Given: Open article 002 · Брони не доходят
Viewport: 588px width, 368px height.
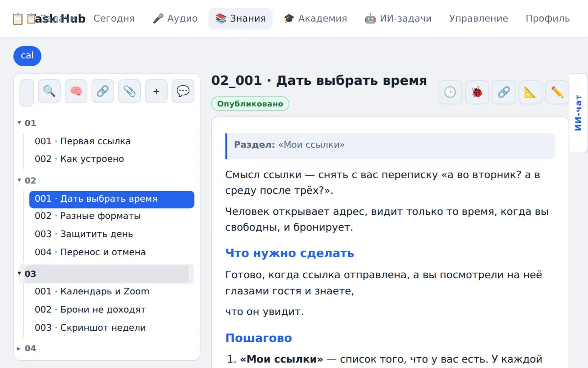Looking at the screenshot, I should point(112,310).
